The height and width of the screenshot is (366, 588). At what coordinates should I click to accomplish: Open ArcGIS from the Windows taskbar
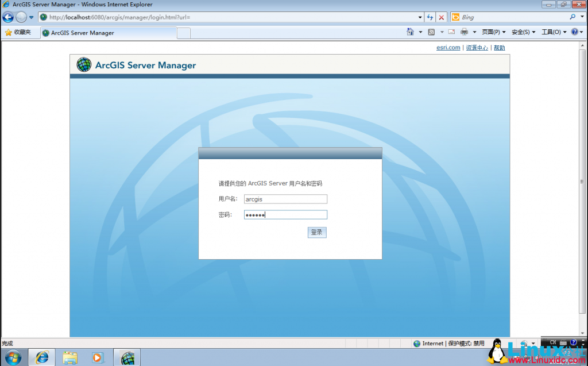(x=126, y=357)
